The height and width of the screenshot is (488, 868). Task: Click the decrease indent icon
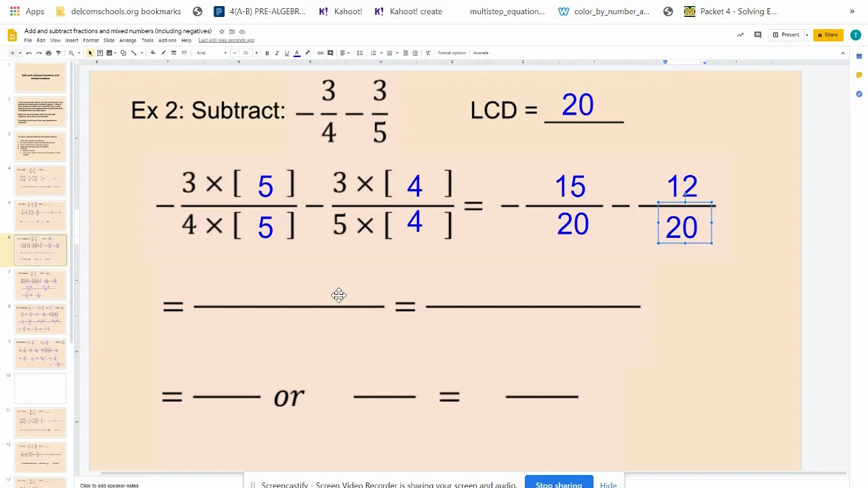[406, 53]
